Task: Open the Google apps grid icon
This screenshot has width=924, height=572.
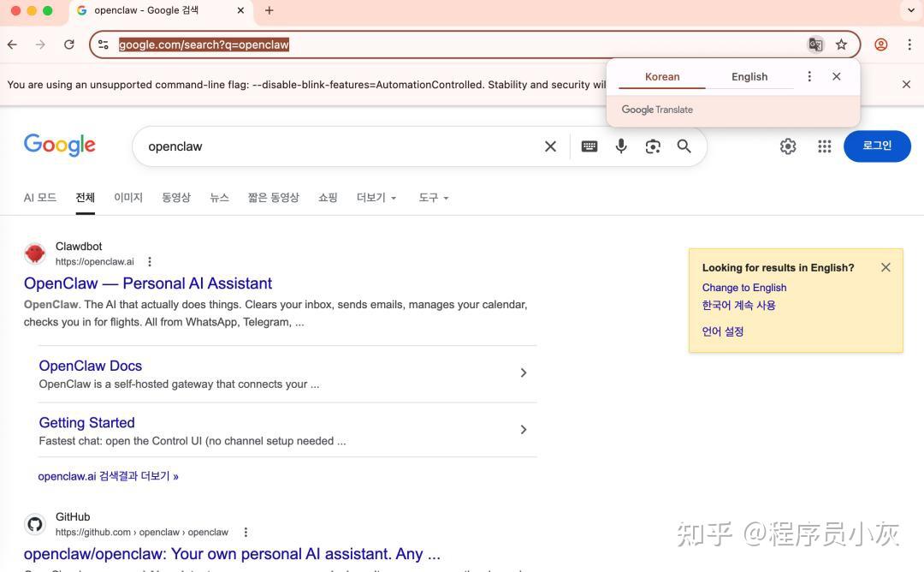Action: 824,146
